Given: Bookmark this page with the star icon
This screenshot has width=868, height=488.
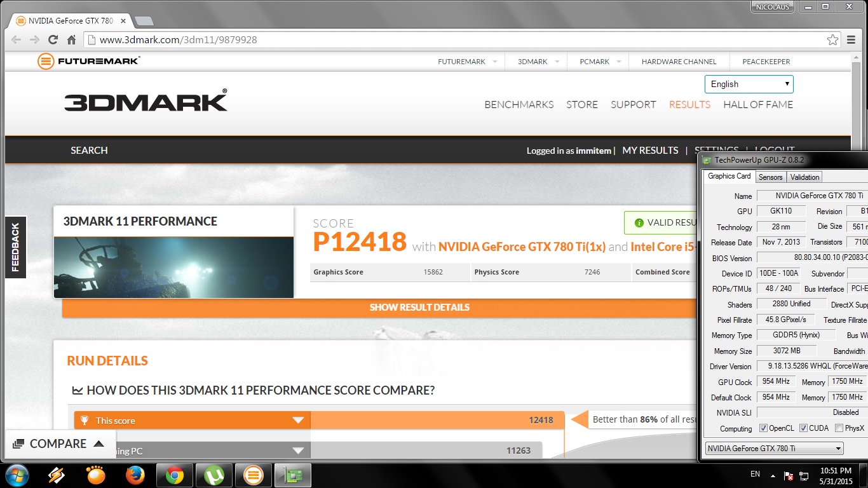Looking at the screenshot, I should point(832,39).
